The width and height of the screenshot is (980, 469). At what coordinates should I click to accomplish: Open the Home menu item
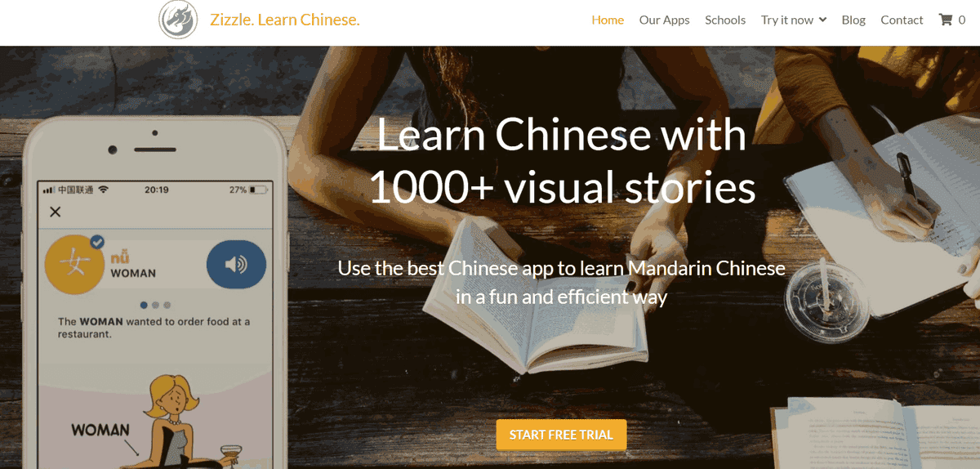click(x=608, y=20)
